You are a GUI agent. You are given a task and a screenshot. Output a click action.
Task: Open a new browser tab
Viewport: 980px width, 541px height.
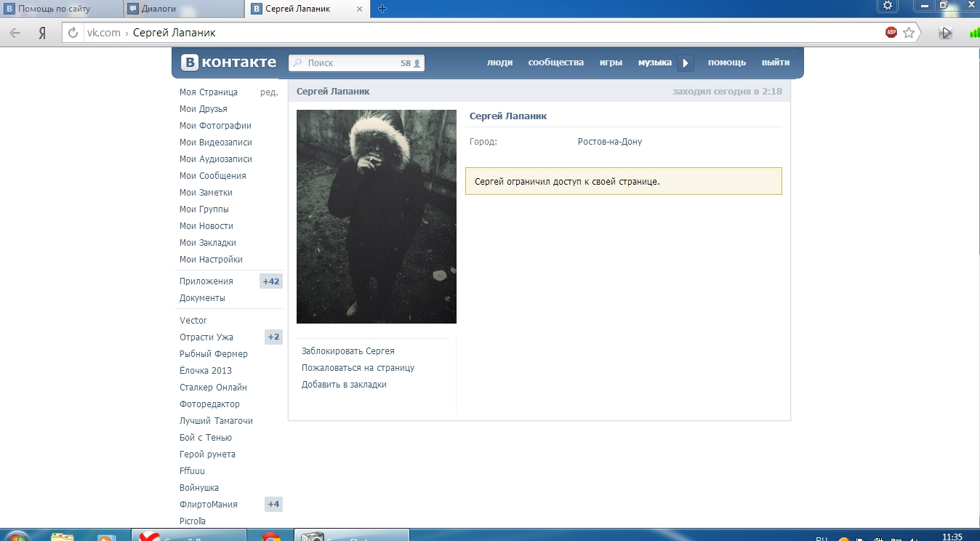(382, 9)
